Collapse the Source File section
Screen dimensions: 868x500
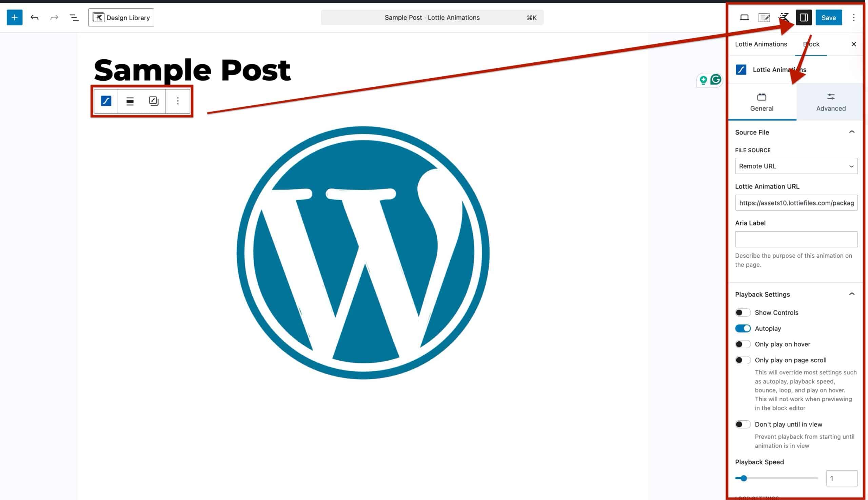click(851, 132)
